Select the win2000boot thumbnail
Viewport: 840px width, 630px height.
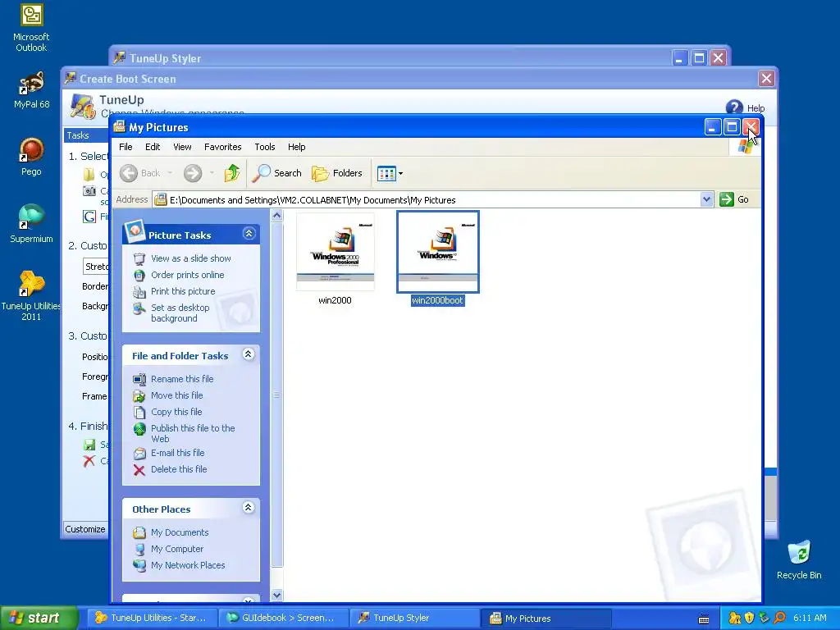(438, 252)
